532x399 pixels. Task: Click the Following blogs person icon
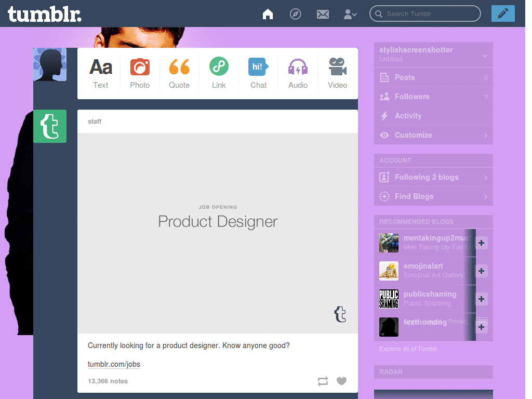pyautogui.click(x=384, y=177)
